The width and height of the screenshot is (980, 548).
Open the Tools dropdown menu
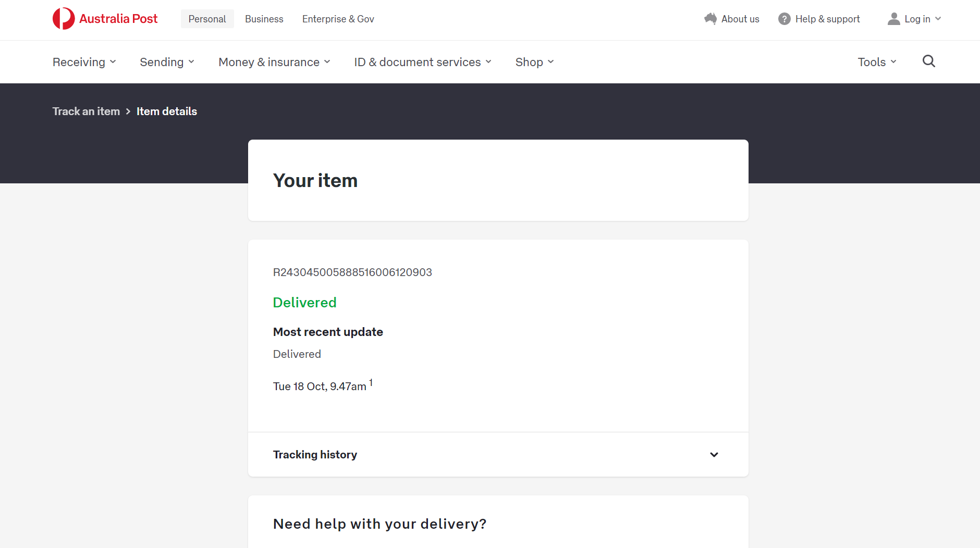877,62
